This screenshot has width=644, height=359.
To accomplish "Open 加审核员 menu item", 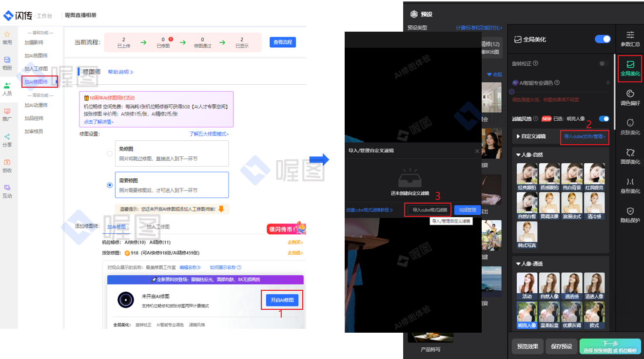I will point(34,131).
